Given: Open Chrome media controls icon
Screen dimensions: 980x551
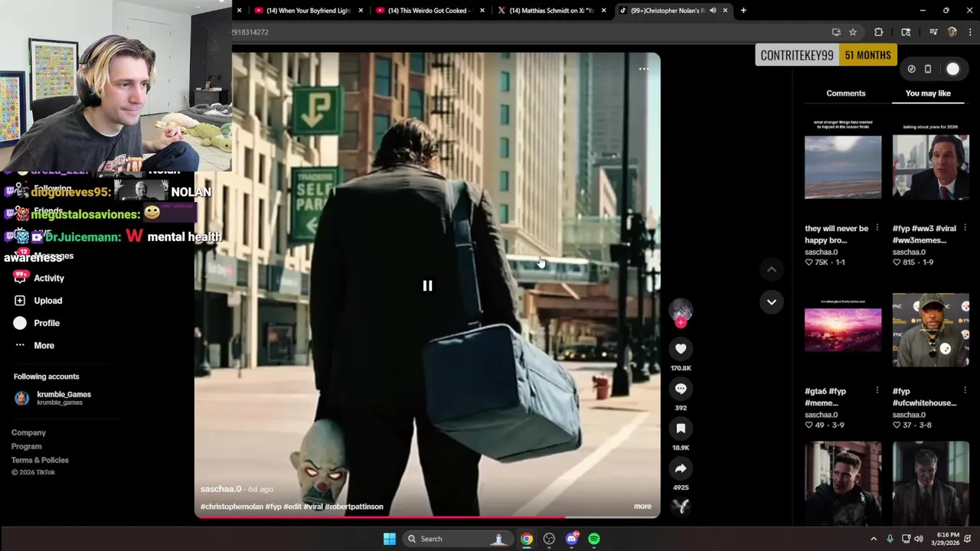Looking at the screenshot, I should coord(933,32).
